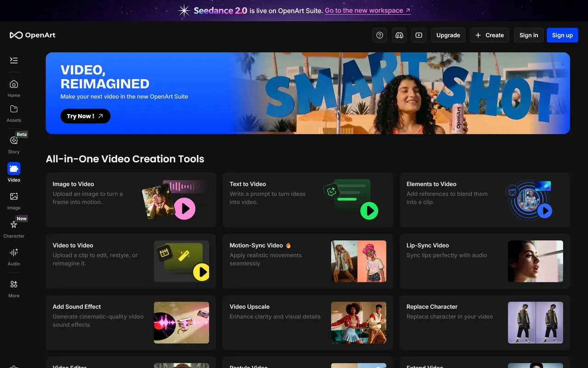Open the Lip-Sync Video tool

[x=485, y=261]
